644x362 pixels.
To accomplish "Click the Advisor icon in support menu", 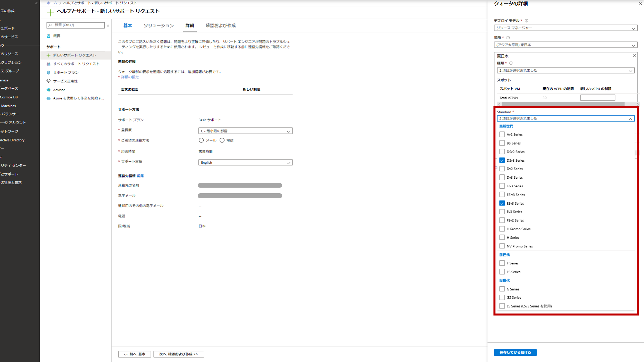I will [49, 90].
